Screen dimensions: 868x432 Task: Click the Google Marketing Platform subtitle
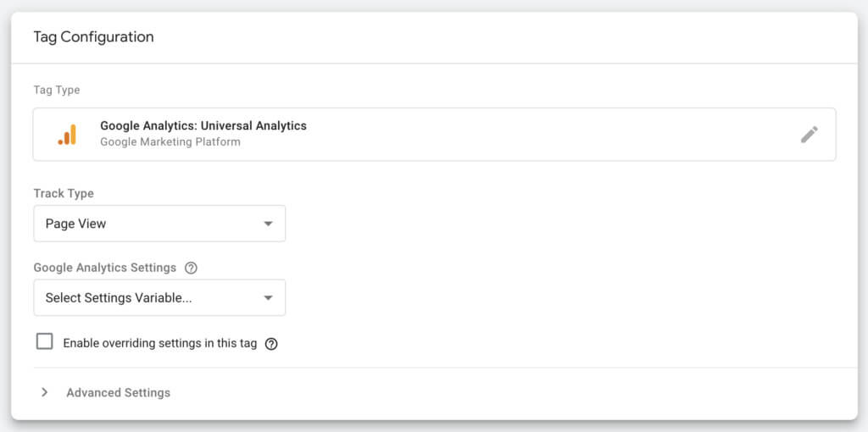point(170,142)
